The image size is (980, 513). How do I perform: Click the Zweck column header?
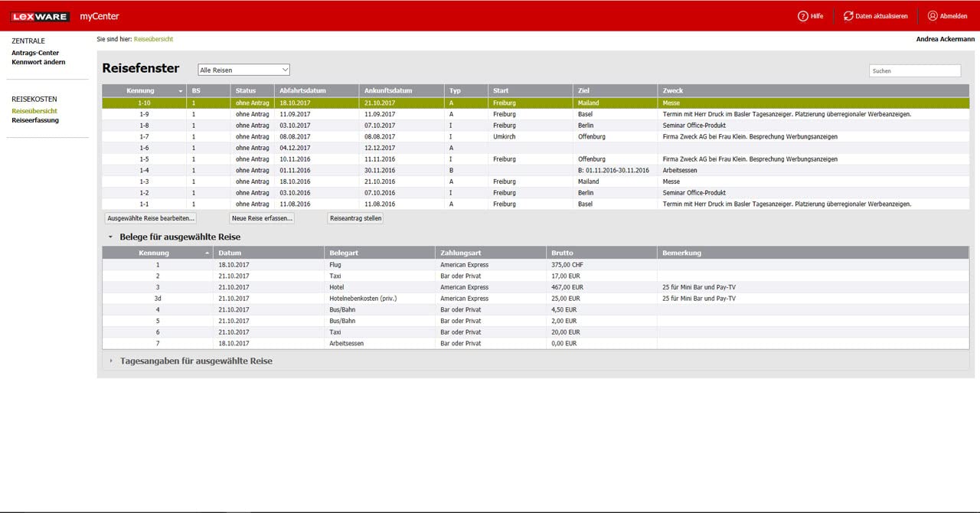tap(813, 91)
